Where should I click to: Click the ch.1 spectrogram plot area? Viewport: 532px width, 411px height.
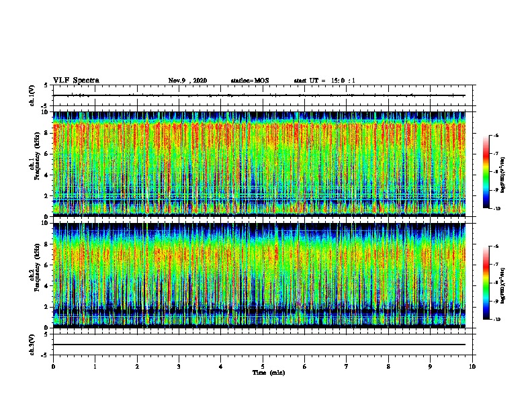(x=259, y=164)
